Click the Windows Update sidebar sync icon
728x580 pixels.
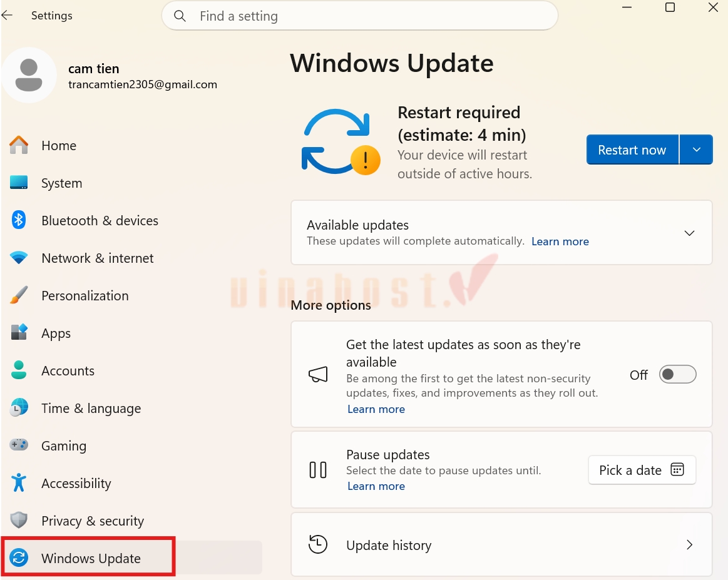[19, 557]
